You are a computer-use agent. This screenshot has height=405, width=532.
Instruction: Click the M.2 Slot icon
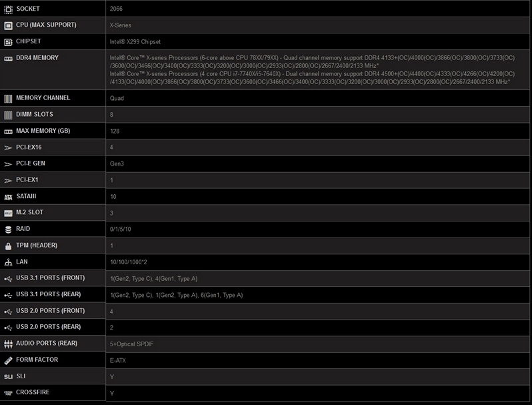point(8,214)
